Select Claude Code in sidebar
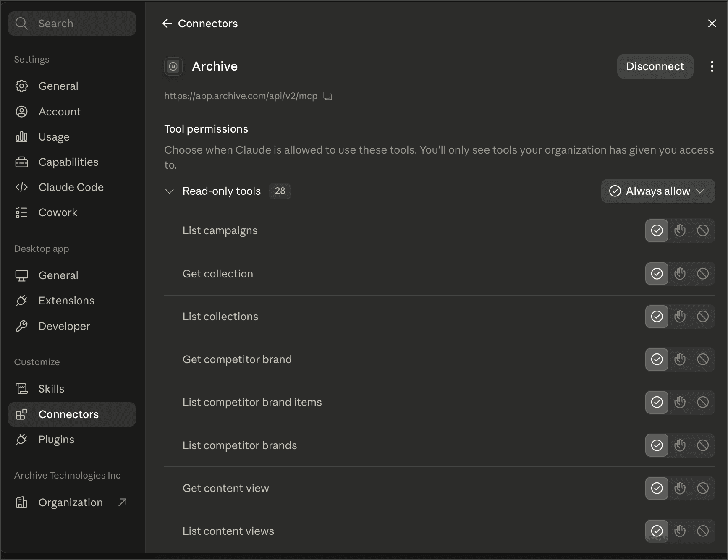 point(72,187)
